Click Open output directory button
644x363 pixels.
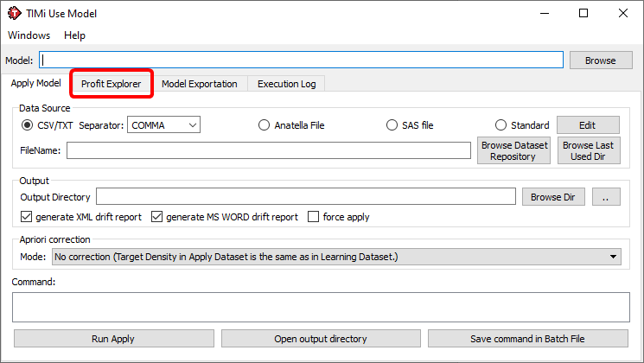click(321, 338)
